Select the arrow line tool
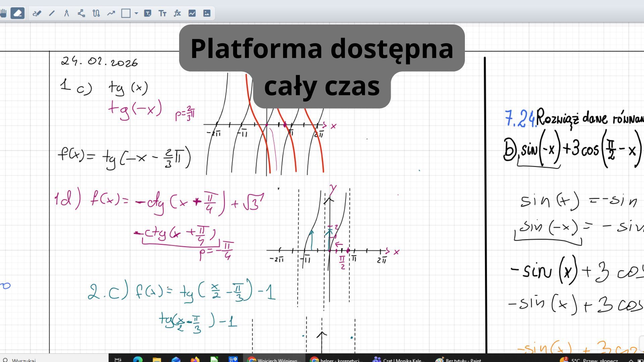The height and width of the screenshot is (362, 644). coord(111,13)
